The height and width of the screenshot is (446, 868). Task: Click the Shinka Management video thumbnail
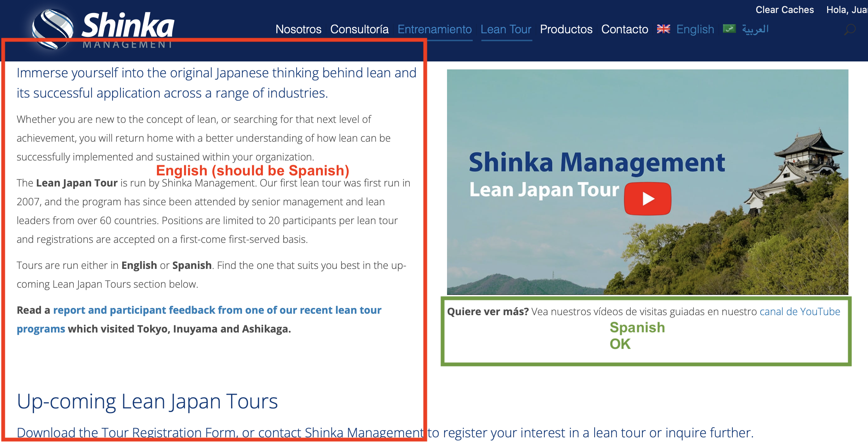coord(647,182)
